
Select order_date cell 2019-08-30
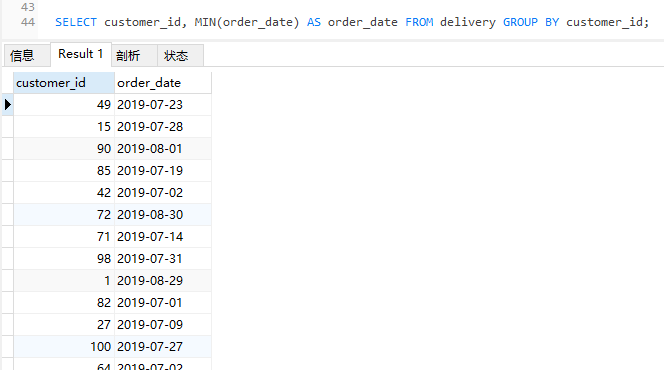coord(163,215)
